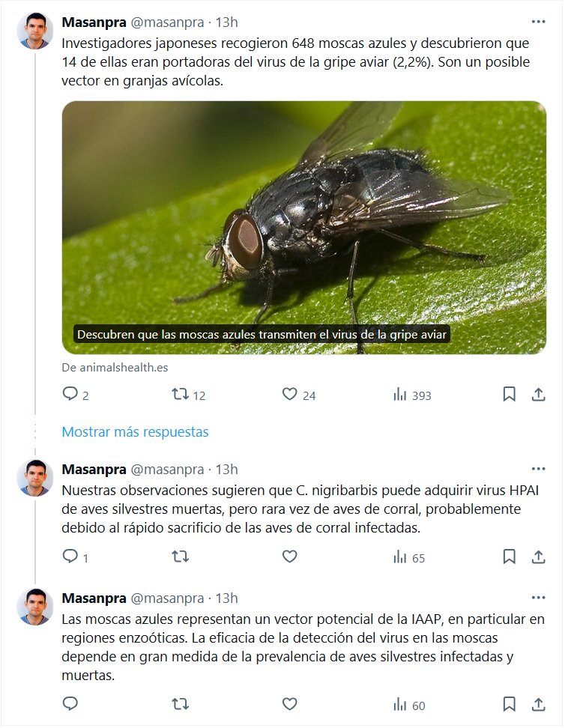Click Masanpra avatar on second tweet
The height and width of the screenshot is (728, 580).
36,478
